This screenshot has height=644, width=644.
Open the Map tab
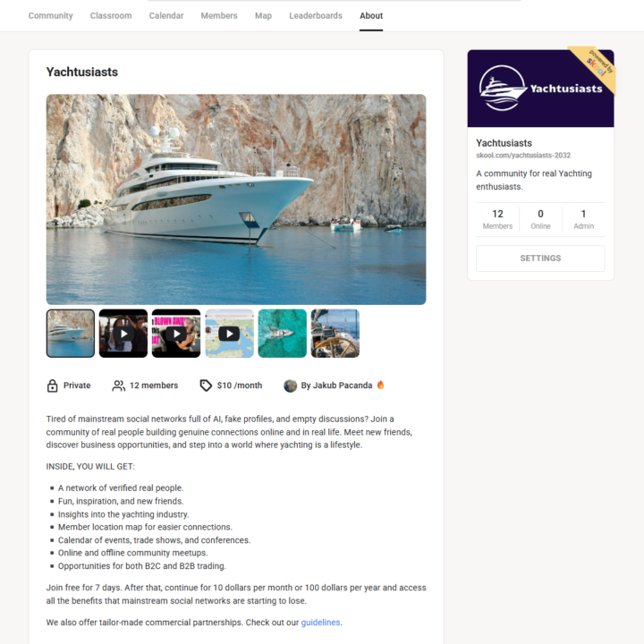click(x=263, y=15)
